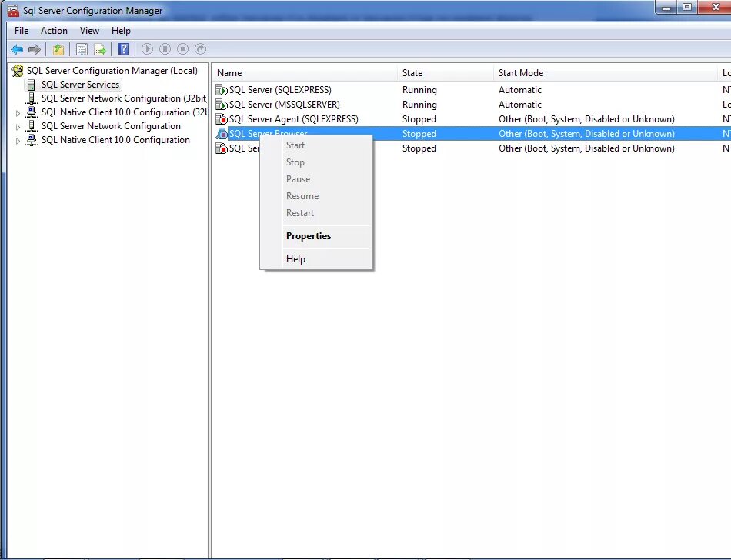Click the Forward arrow toolbar icon

35,49
